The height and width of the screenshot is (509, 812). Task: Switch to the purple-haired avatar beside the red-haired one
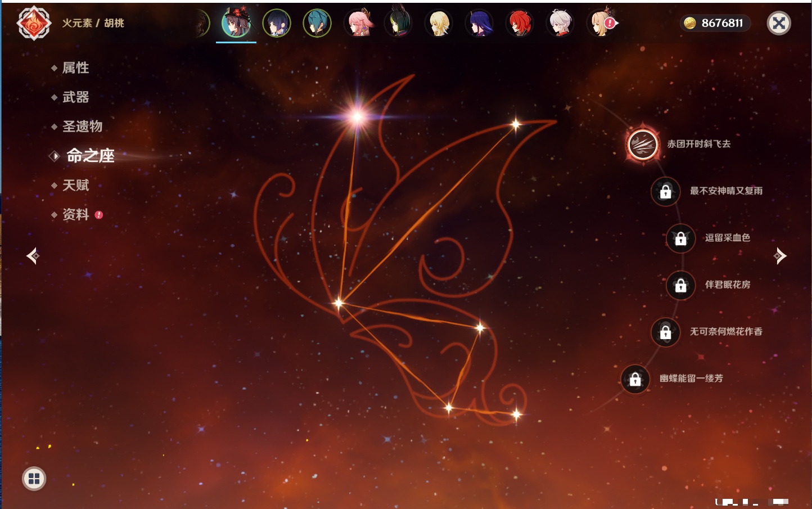pos(479,23)
